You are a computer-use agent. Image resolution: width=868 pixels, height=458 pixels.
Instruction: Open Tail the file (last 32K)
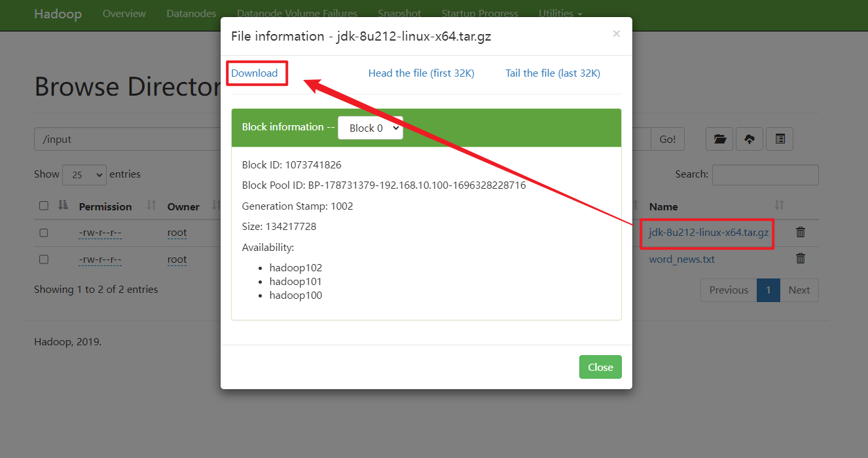tap(552, 73)
